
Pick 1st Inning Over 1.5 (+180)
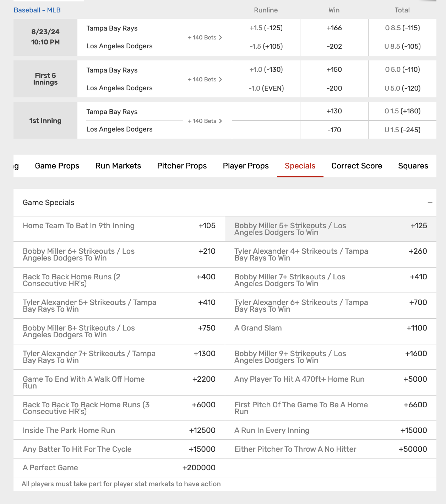click(402, 111)
